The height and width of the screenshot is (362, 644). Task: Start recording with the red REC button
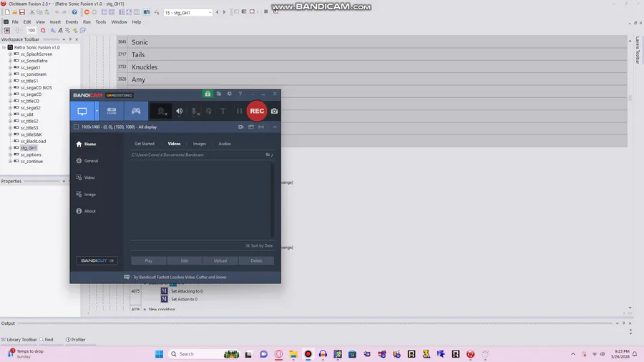257,111
